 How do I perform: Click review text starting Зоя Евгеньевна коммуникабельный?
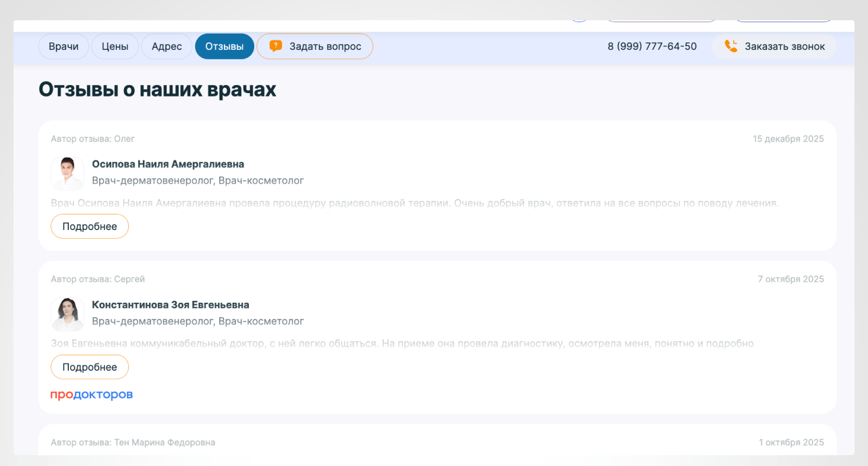point(402,343)
